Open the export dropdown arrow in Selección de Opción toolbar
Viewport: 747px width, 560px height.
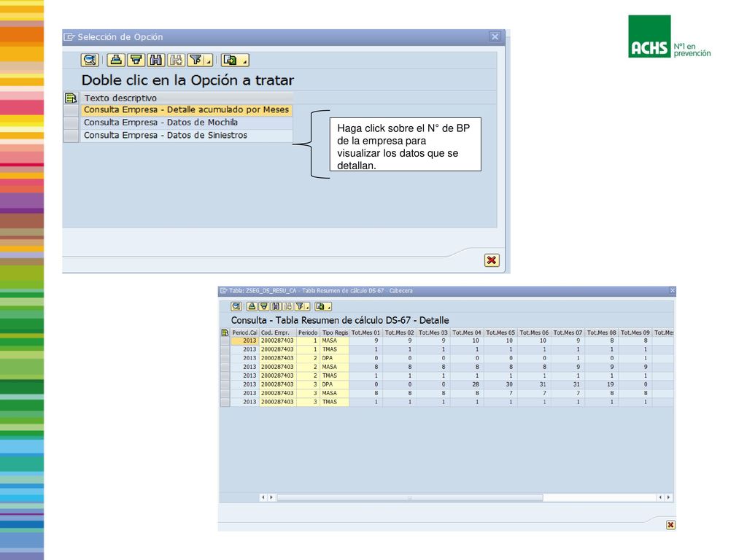click(244, 61)
